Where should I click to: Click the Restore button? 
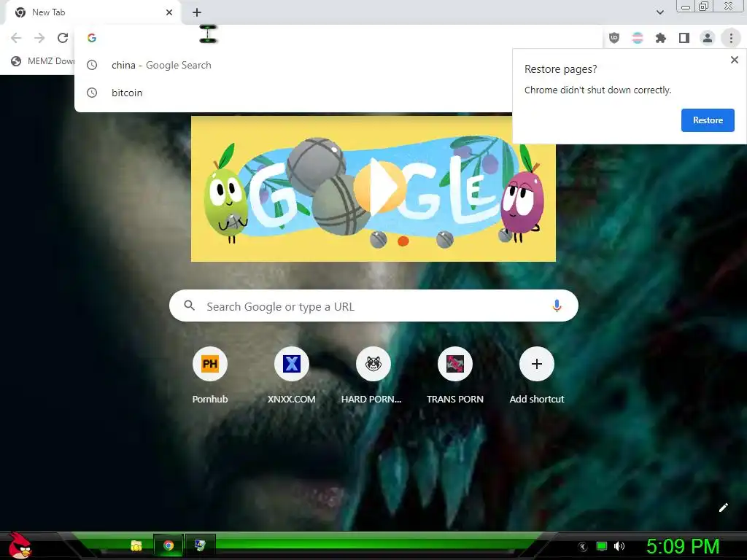click(708, 120)
